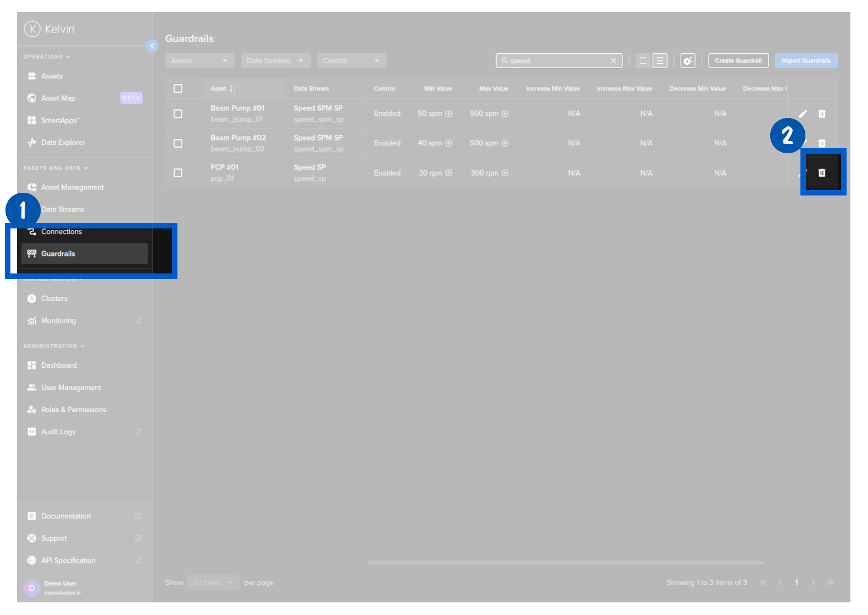Click the horizontal table scrollbar

pos(565,562)
